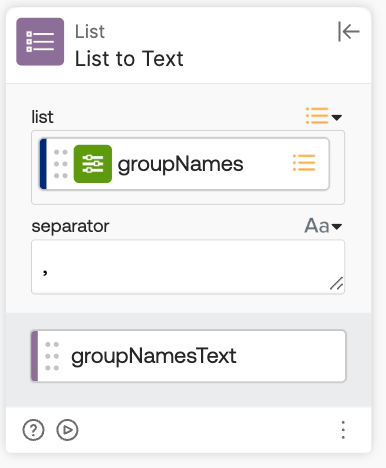The height and width of the screenshot is (468, 386).
Task: Click the 'separator' field label
Action: pos(70,226)
